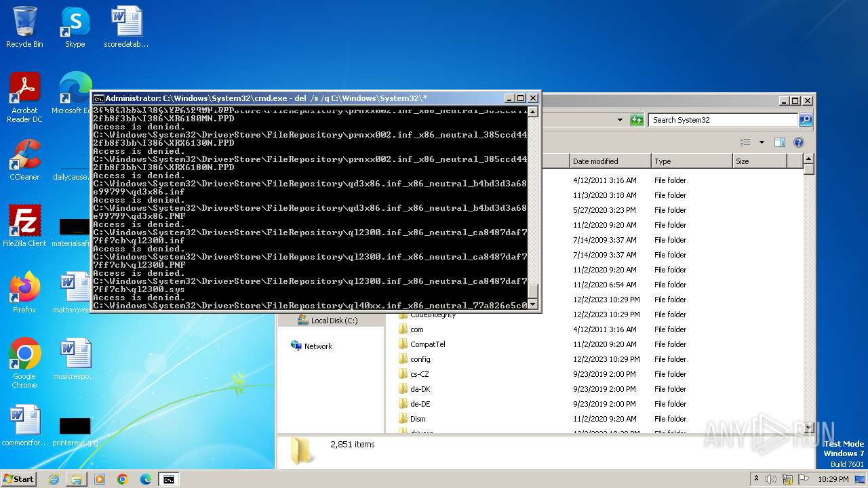868x488 pixels.
Task: Select the printereur.jpg image file
Action: (x=75, y=431)
